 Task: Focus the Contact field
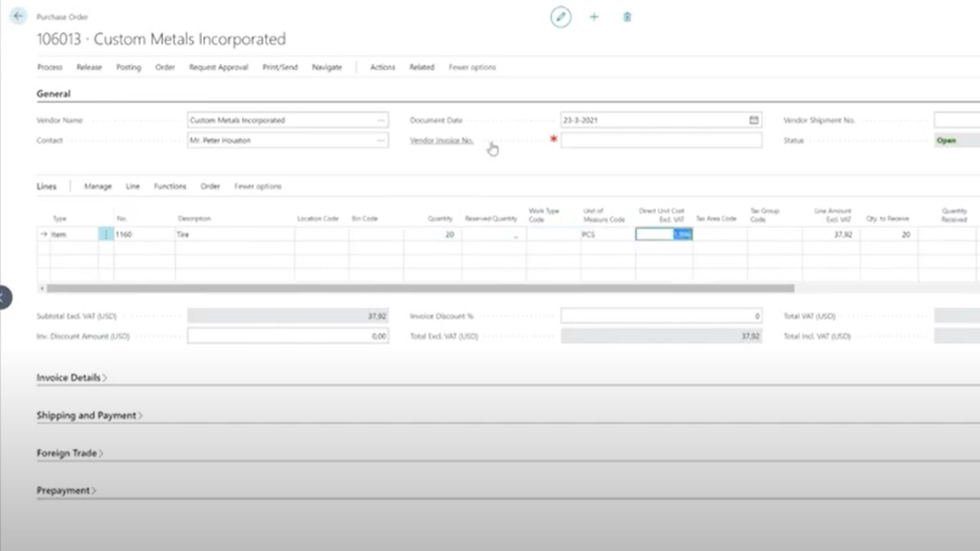coord(288,140)
